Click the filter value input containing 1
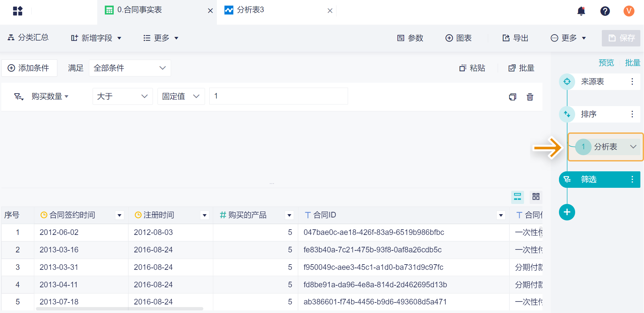This screenshot has height=313, width=644. click(278, 96)
